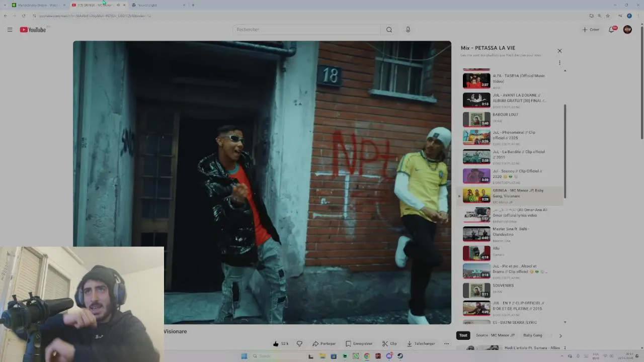644x362 pixels.
Task: Play BABOUR LOU7 from the playlist
Action: [x=511, y=119]
